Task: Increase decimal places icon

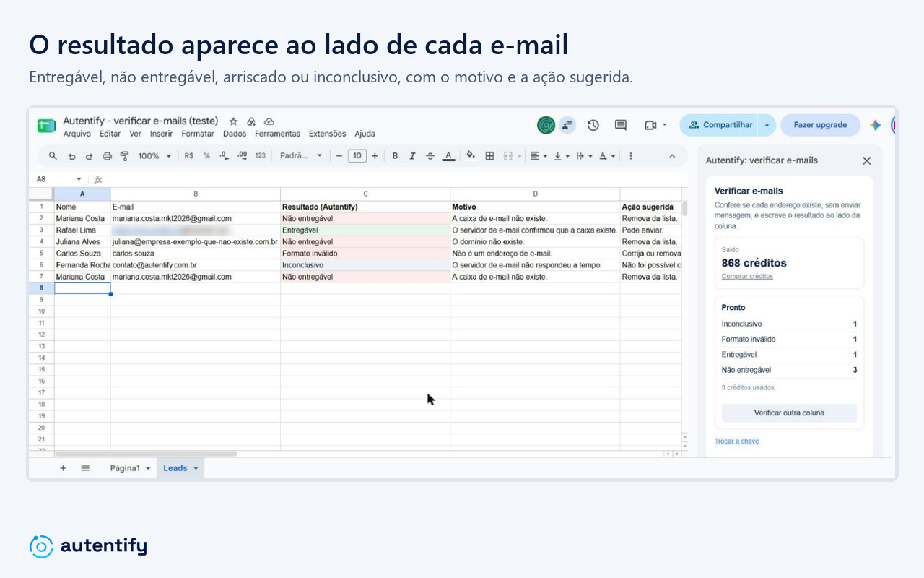Action: (x=242, y=155)
